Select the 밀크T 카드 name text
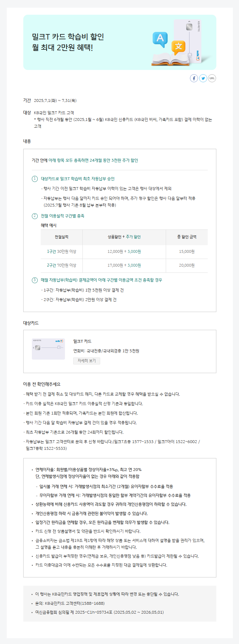Viewport: 239px width, 644px height. point(82,341)
